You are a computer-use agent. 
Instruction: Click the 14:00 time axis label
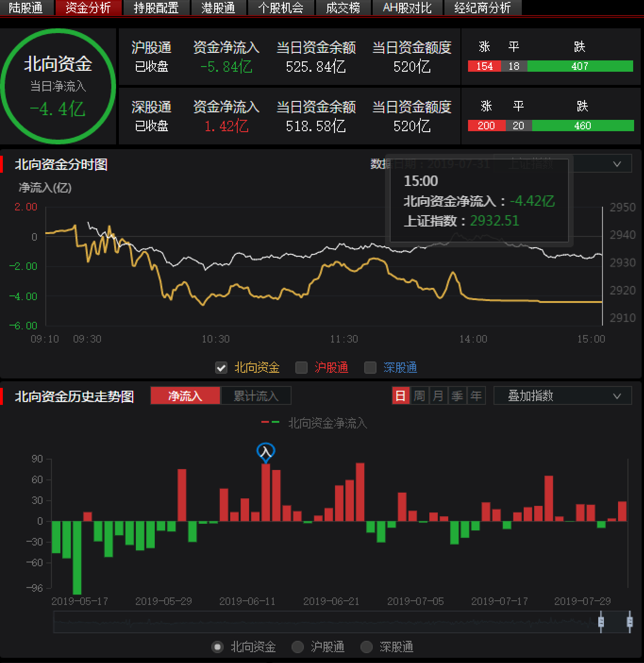473,339
